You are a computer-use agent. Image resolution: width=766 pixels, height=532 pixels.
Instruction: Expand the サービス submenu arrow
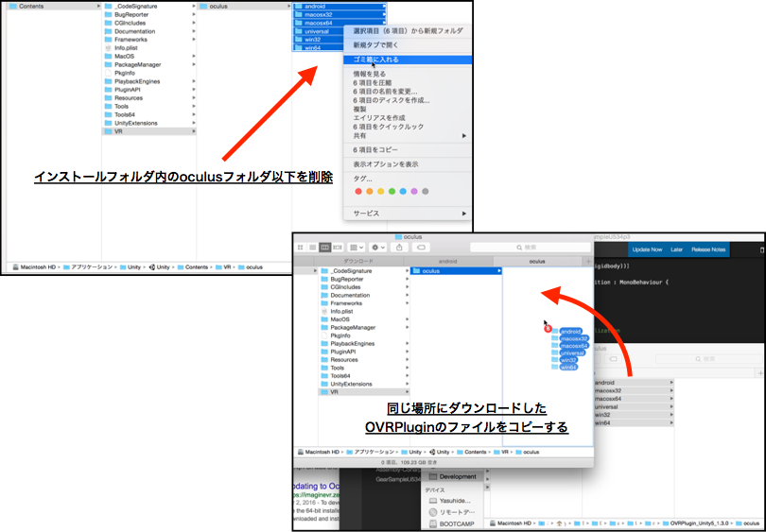pyautogui.click(x=464, y=214)
